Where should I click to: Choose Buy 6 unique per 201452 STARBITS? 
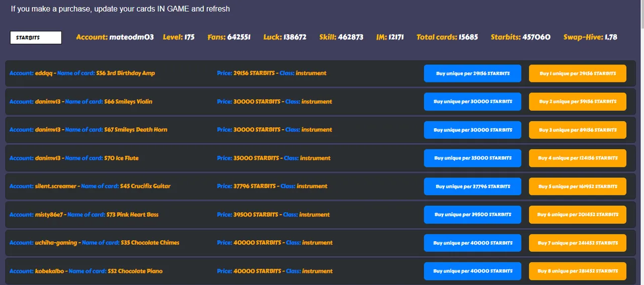pos(577,215)
